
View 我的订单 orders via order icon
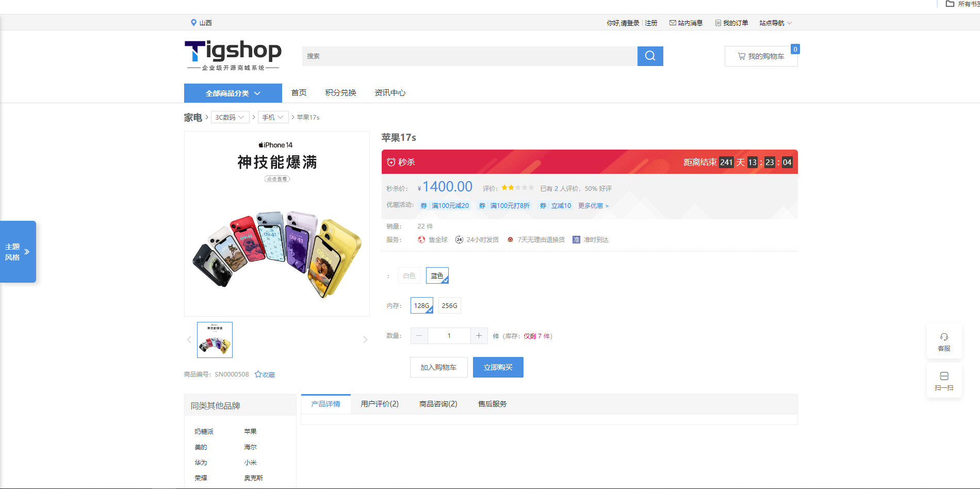pyautogui.click(x=718, y=23)
